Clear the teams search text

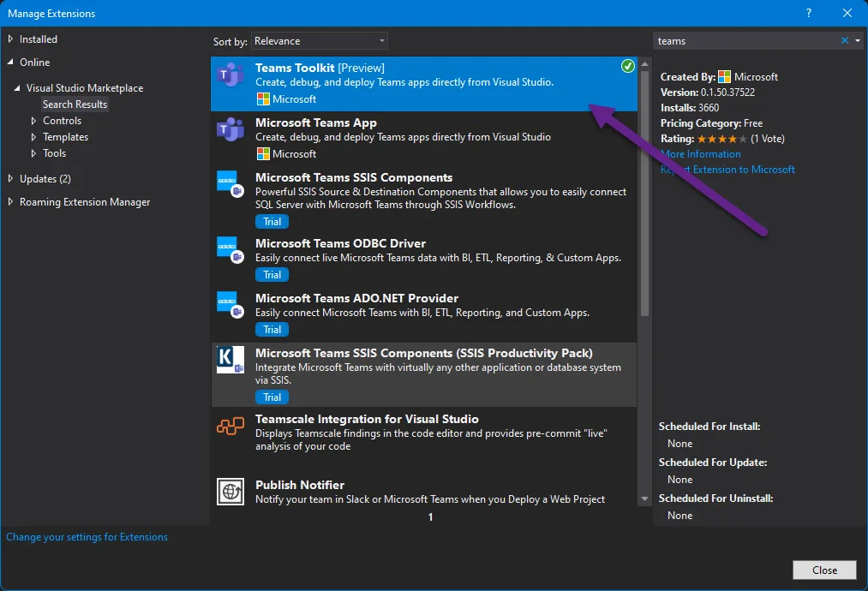pos(845,40)
